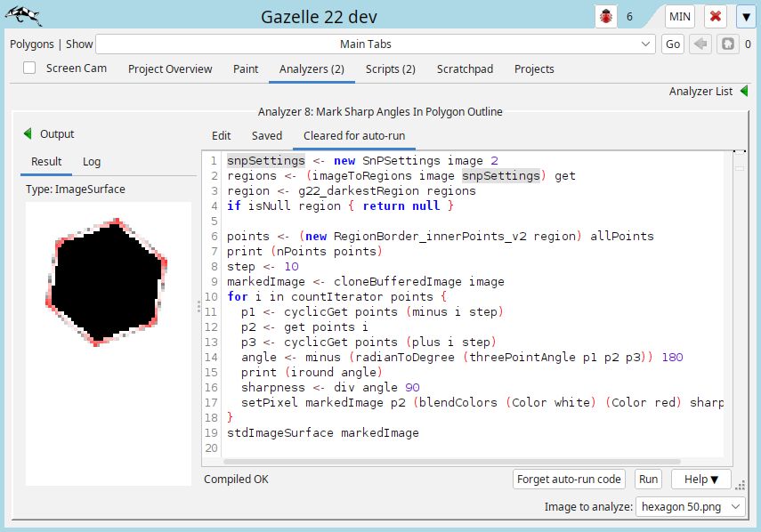This screenshot has height=532, width=761.
Task: Enable the Screen Cam checkbox
Action: (30, 69)
